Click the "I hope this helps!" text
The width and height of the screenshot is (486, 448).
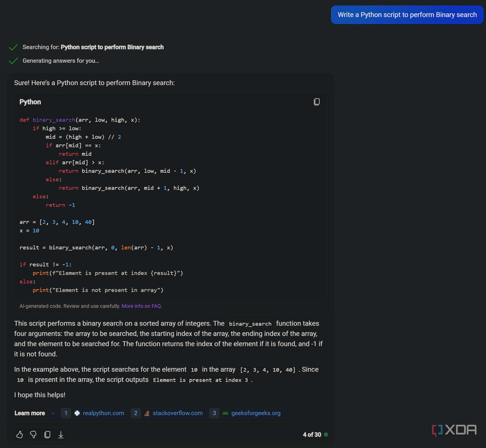tap(40, 395)
